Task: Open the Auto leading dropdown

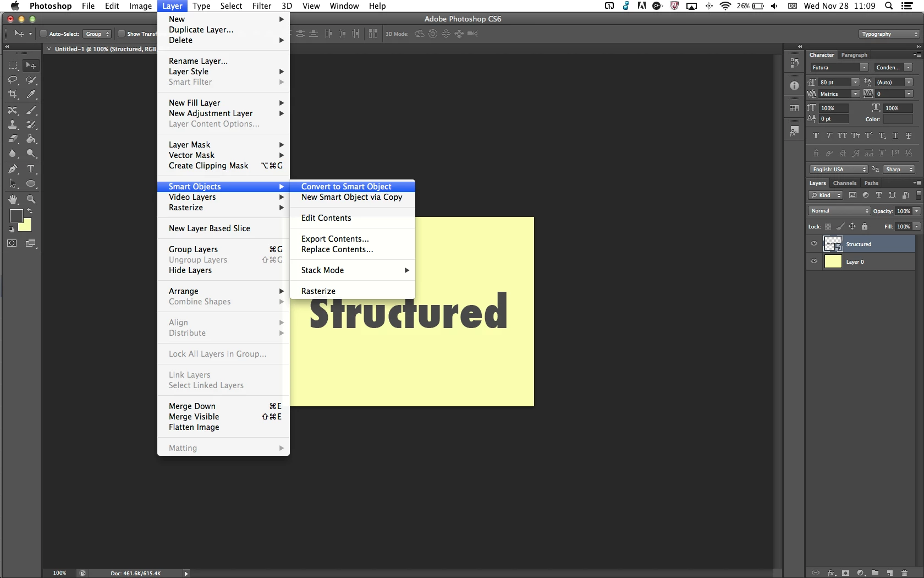Action: [909, 82]
